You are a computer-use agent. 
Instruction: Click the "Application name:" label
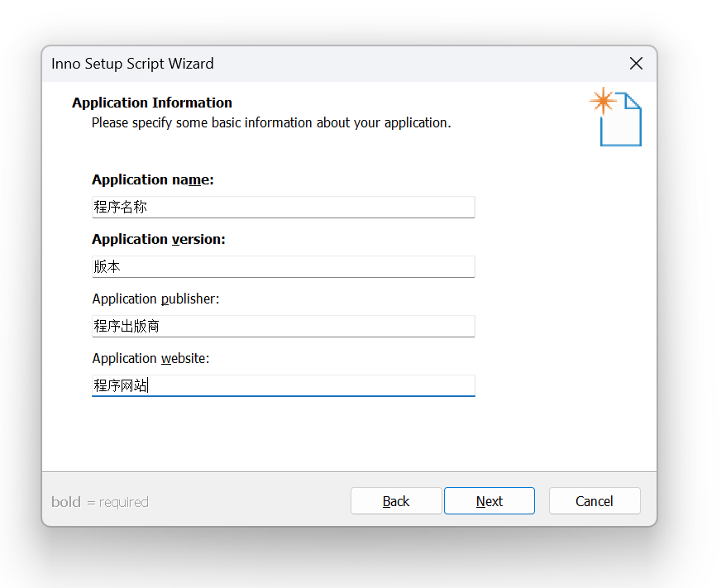click(153, 179)
